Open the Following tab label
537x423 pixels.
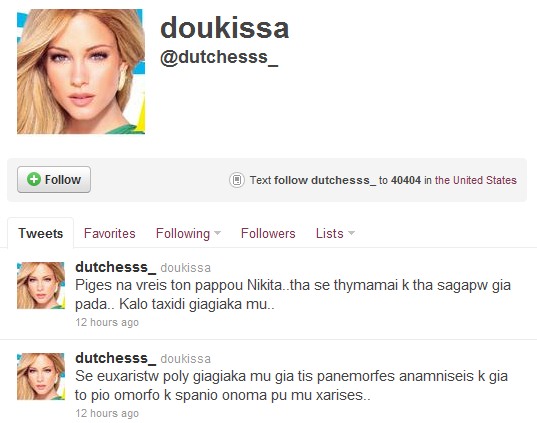183,234
